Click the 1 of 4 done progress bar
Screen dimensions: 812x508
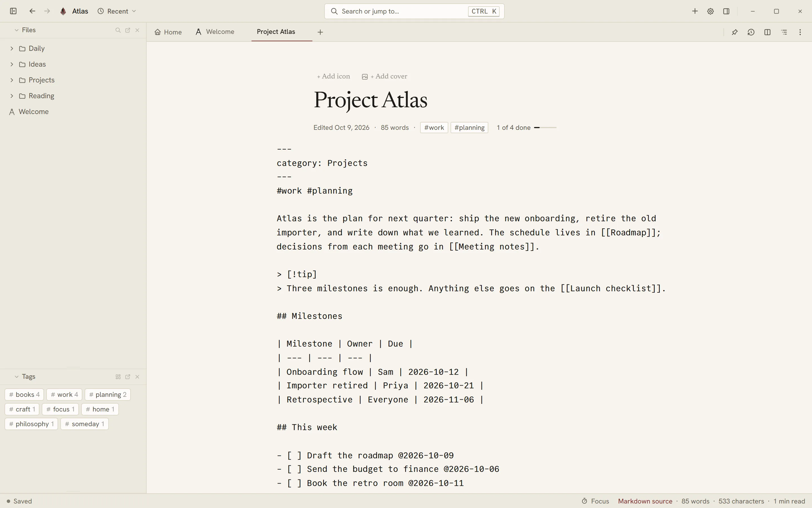[x=545, y=128]
